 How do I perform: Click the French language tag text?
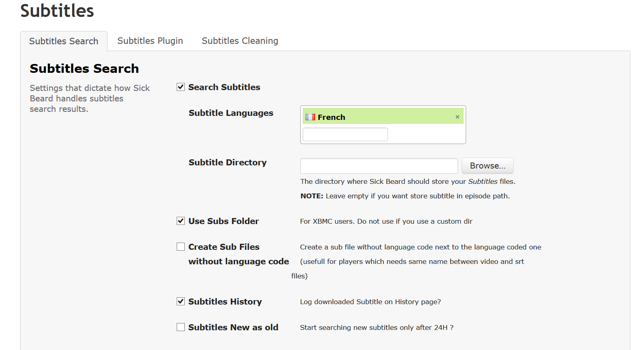point(331,117)
